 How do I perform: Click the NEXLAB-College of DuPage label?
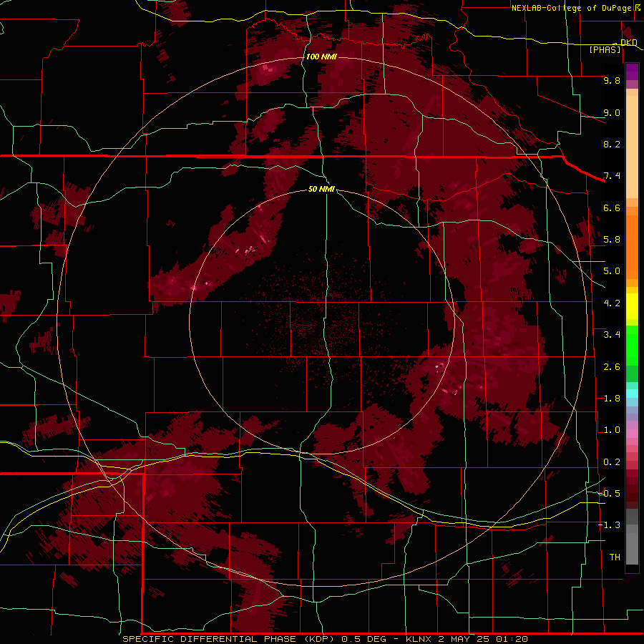571,8
